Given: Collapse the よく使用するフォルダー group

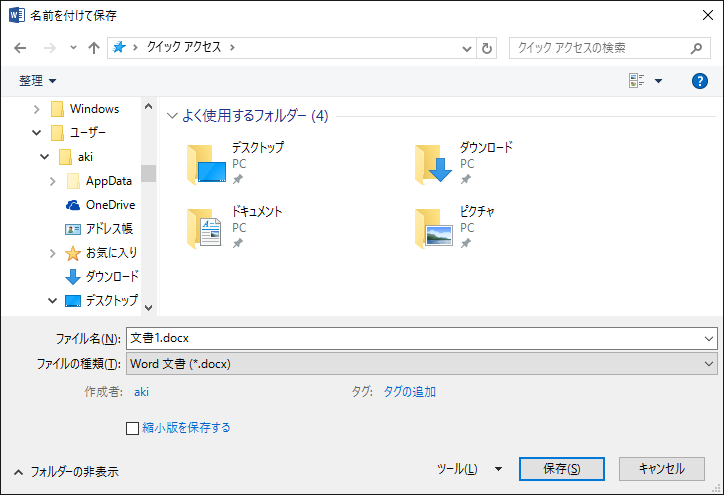Looking at the screenshot, I should (x=172, y=116).
